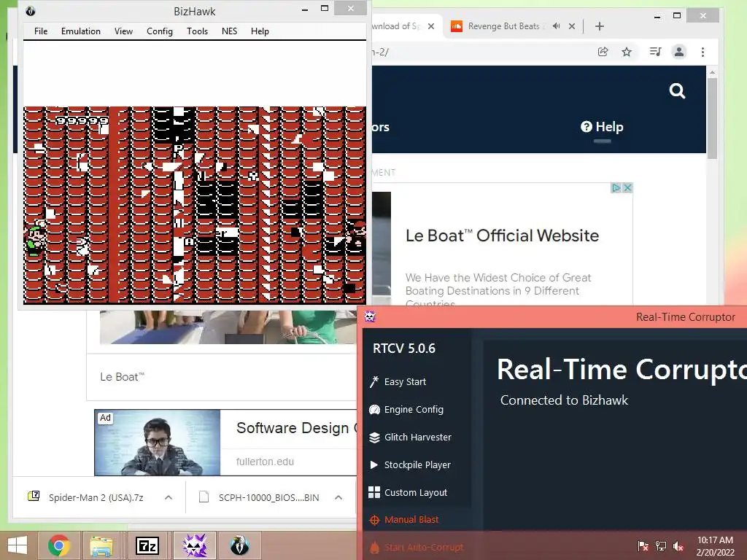Viewport: 747px width, 560px height.
Task: Switch to RTCV from the taskbar
Action: pos(194,545)
